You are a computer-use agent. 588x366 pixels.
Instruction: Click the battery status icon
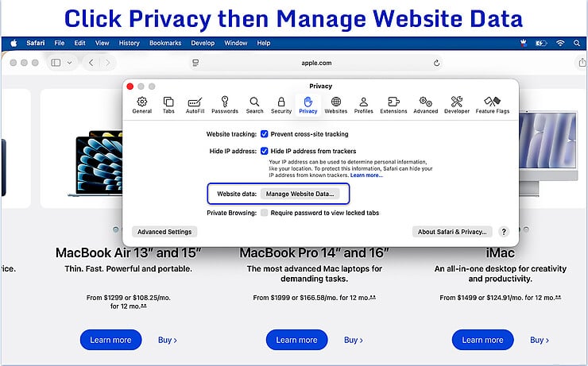click(541, 44)
